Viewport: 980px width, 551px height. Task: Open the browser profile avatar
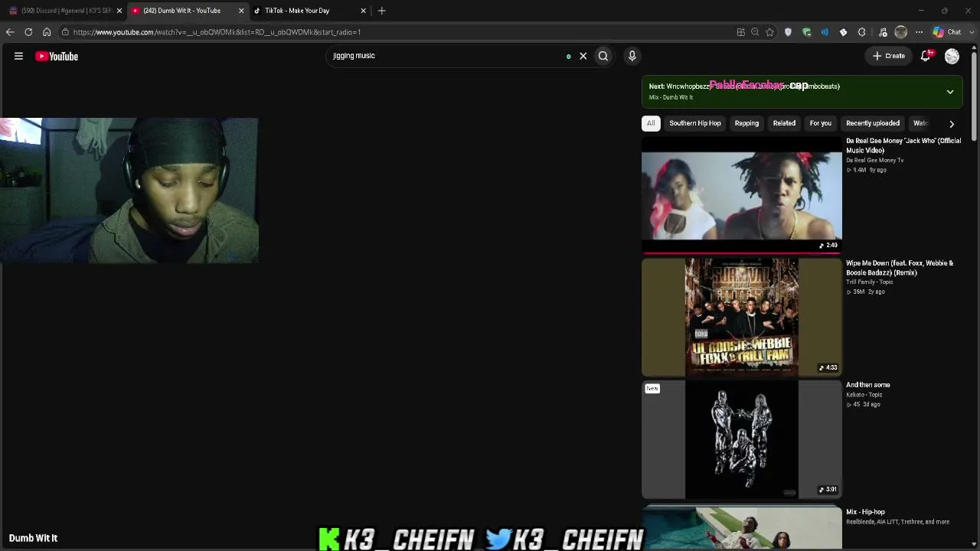901,32
